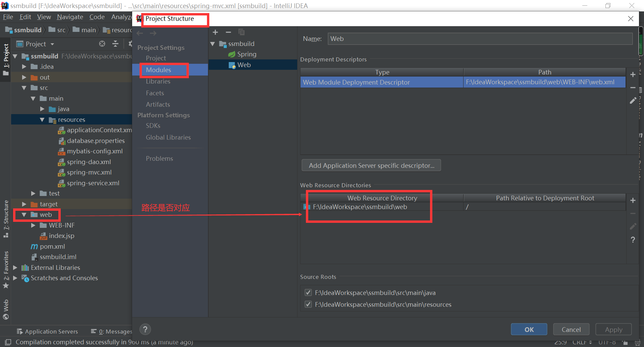The image size is (644, 347).
Task: Select Project under Project Settings
Action: pyautogui.click(x=156, y=58)
